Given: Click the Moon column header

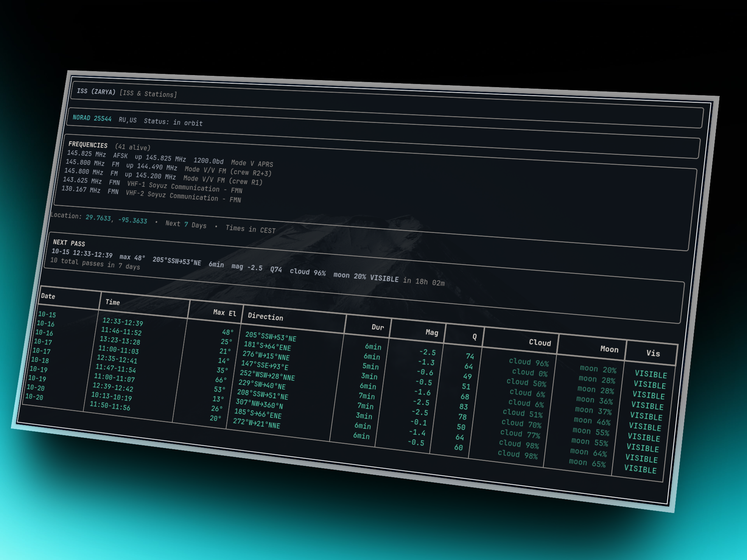Looking at the screenshot, I should coord(609,349).
